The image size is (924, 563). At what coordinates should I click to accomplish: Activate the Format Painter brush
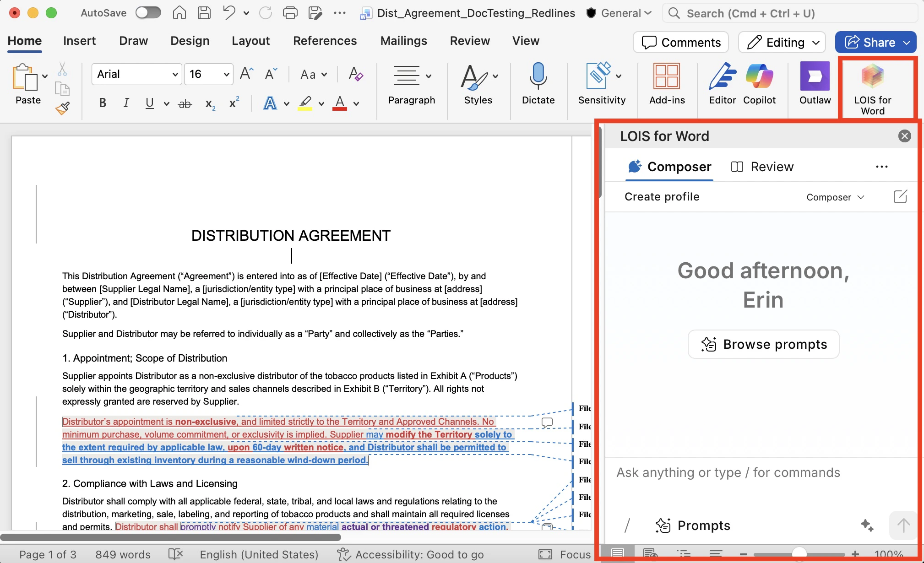click(62, 108)
